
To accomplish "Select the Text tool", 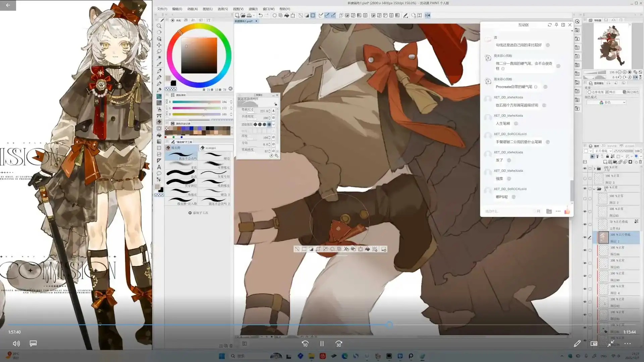I will [159, 167].
